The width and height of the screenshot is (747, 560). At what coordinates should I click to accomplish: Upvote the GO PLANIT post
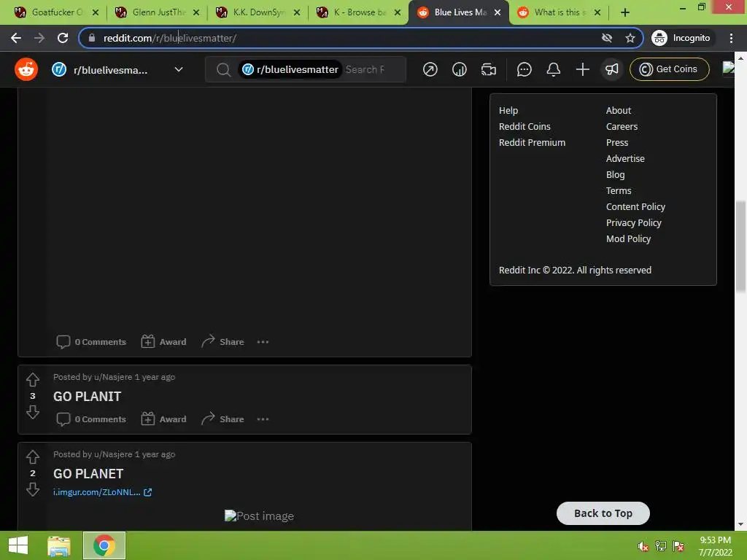[32, 379]
